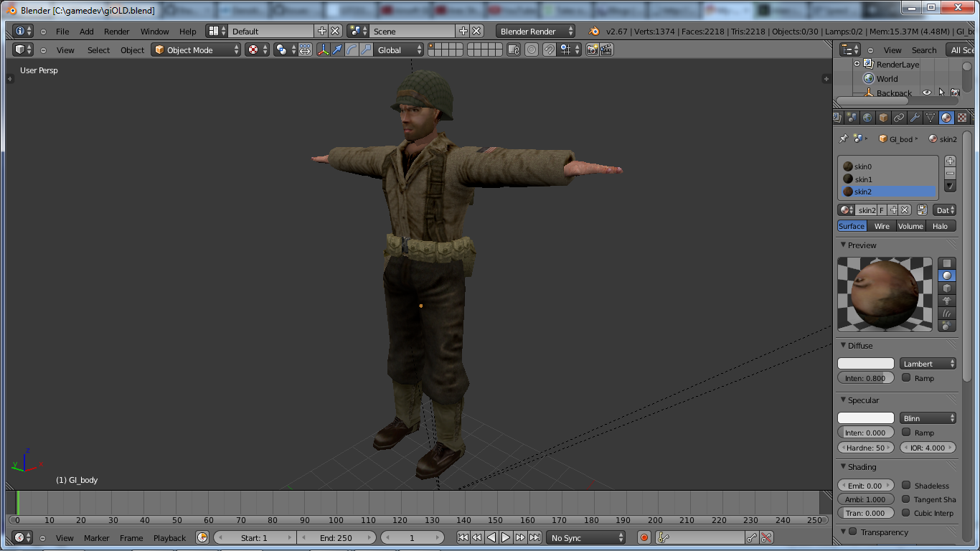Image resolution: width=980 pixels, height=551 pixels.
Task: Enable the Tangent Shading checkbox
Action: point(906,499)
